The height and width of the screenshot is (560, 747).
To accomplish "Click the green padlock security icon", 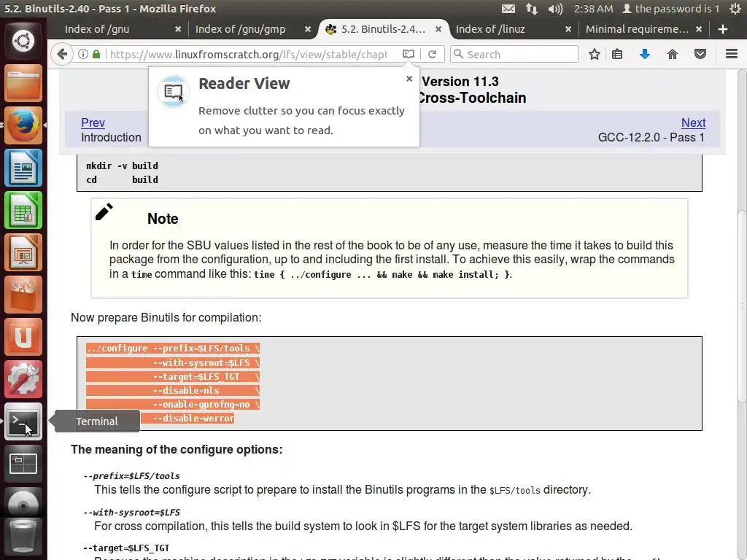I will (96, 54).
